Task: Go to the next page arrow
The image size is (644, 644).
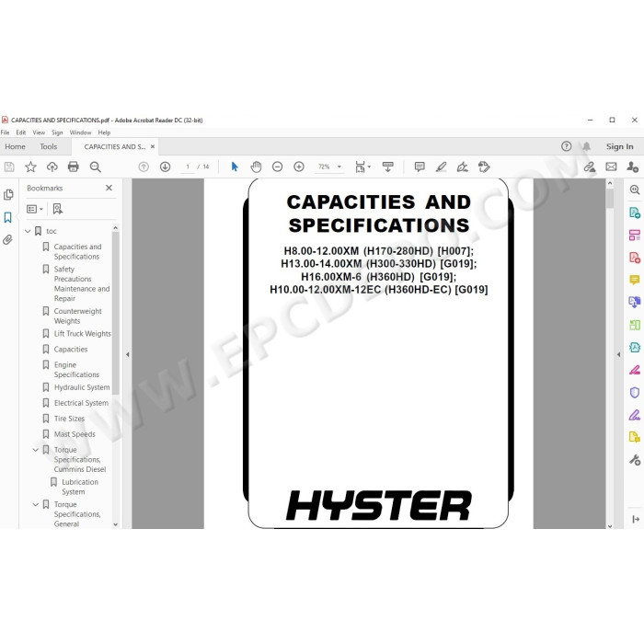Action: pyautogui.click(x=165, y=167)
